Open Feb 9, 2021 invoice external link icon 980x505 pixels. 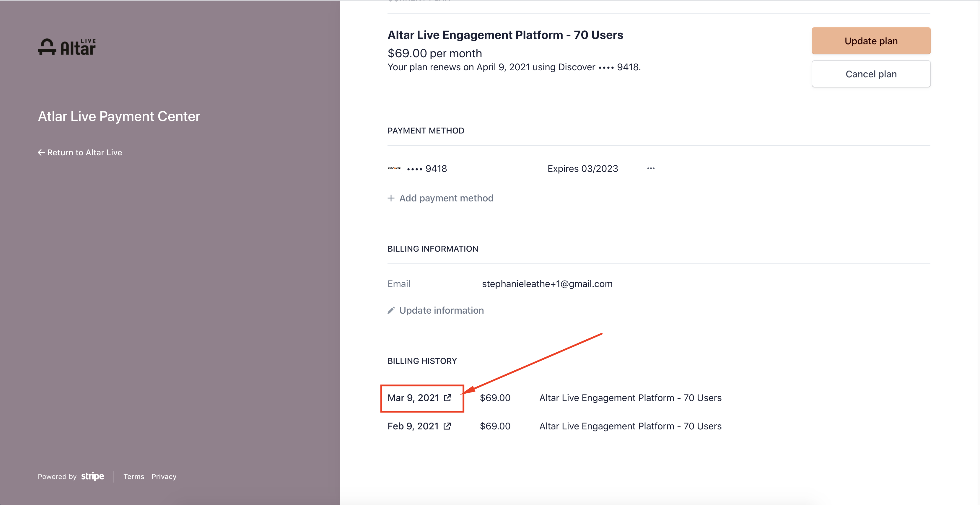(x=447, y=426)
